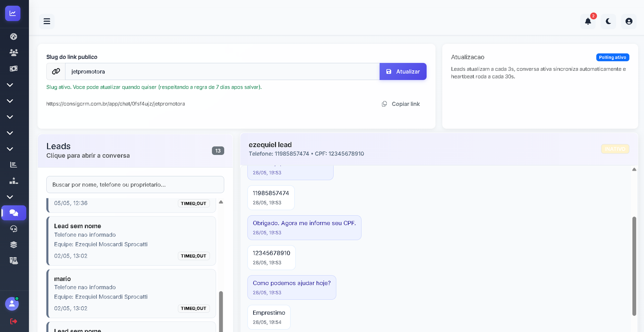The width and height of the screenshot is (644, 332).
Task: Open the horizontal bar chart sidebar icon
Action: (x=14, y=165)
